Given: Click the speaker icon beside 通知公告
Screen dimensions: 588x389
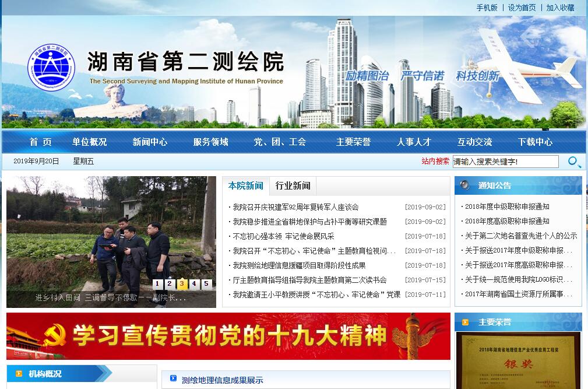Looking at the screenshot, I should 464,185.
